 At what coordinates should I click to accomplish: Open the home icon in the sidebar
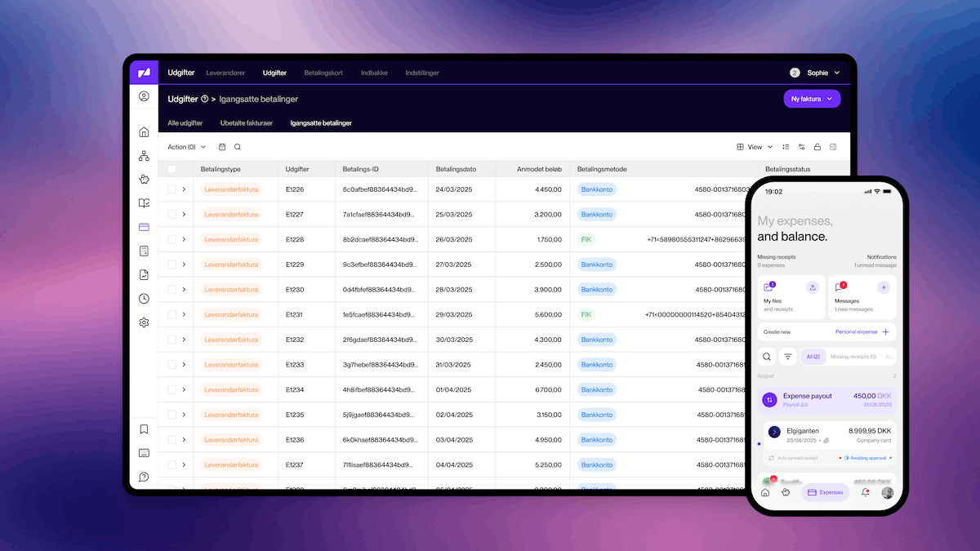[144, 132]
